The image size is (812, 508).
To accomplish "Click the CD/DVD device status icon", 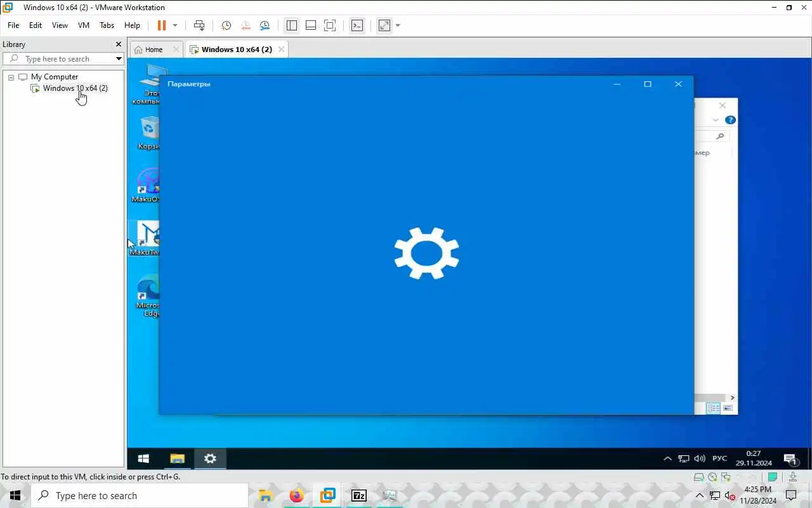I will [x=712, y=477].
